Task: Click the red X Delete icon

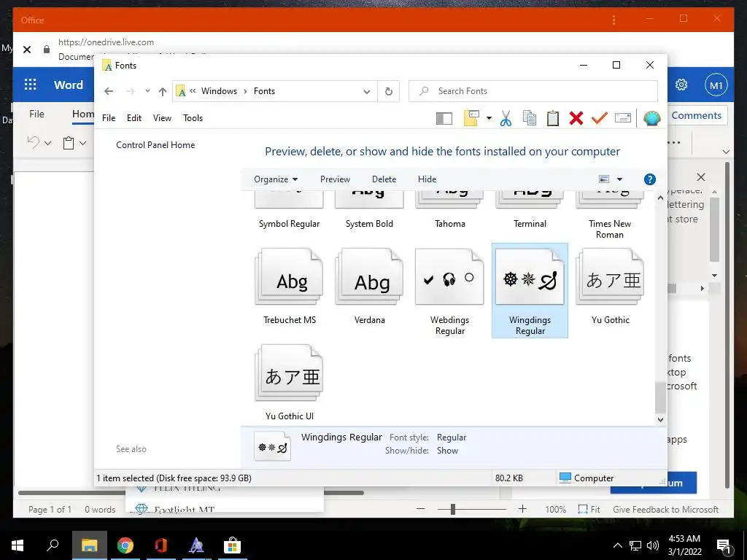Action: [576, 118]
